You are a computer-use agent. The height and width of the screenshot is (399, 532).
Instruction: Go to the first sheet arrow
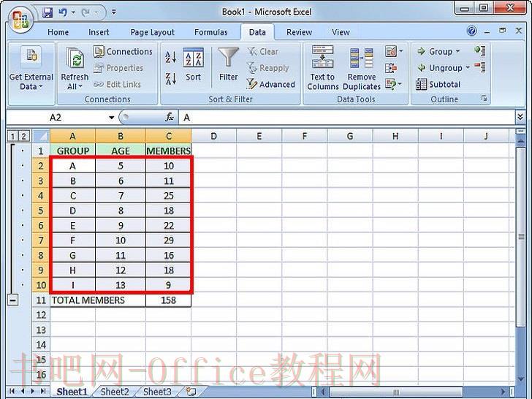[x=12, y=391]
